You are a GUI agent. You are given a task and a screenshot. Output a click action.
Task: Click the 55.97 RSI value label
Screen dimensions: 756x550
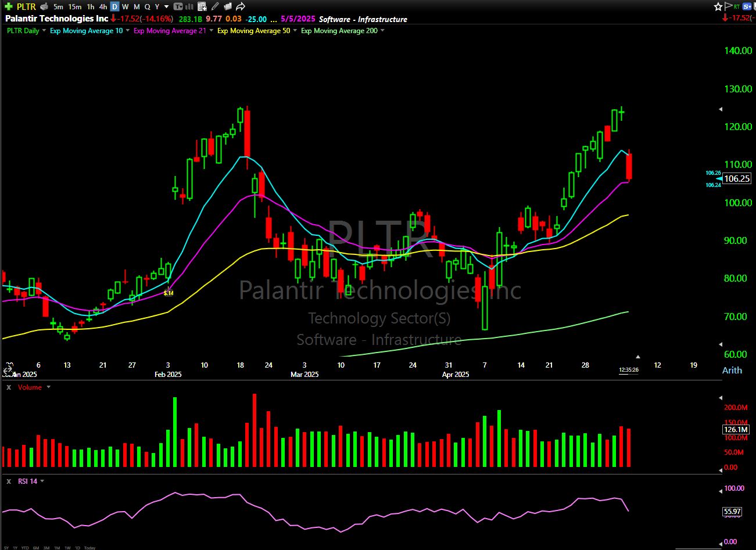(732, 512)
